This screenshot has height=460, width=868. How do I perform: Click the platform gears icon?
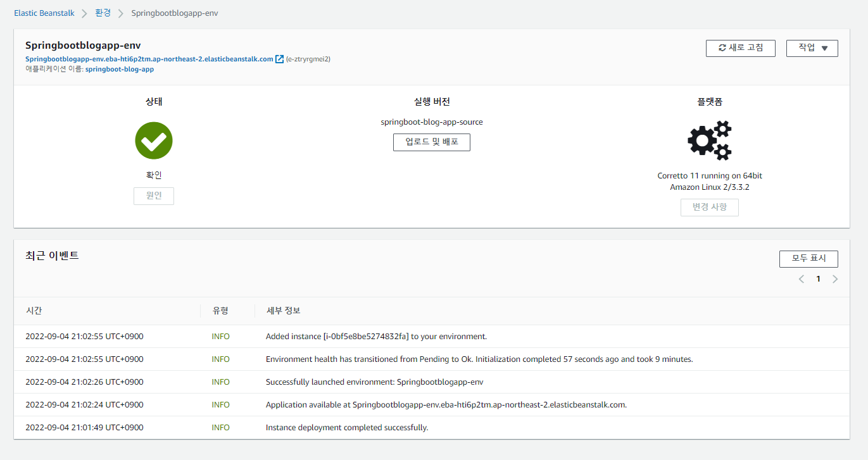(x=710, y=140)
